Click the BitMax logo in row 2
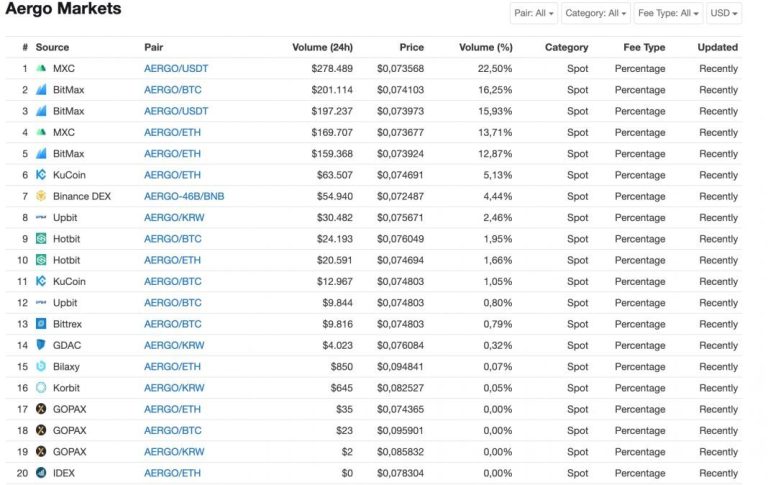The height and width of the screenshot is (485, 768). [41, 90]
